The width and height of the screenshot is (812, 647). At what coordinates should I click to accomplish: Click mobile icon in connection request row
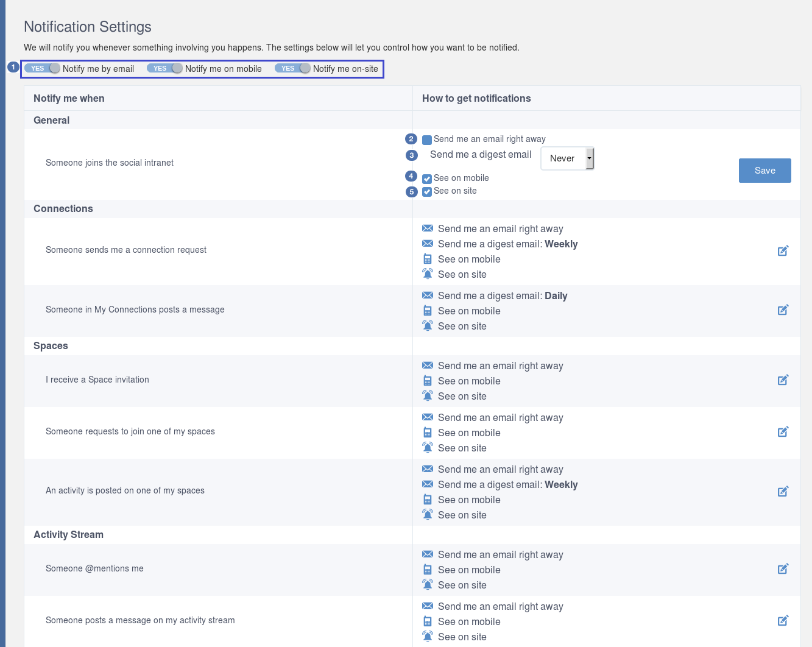(428, 259)
